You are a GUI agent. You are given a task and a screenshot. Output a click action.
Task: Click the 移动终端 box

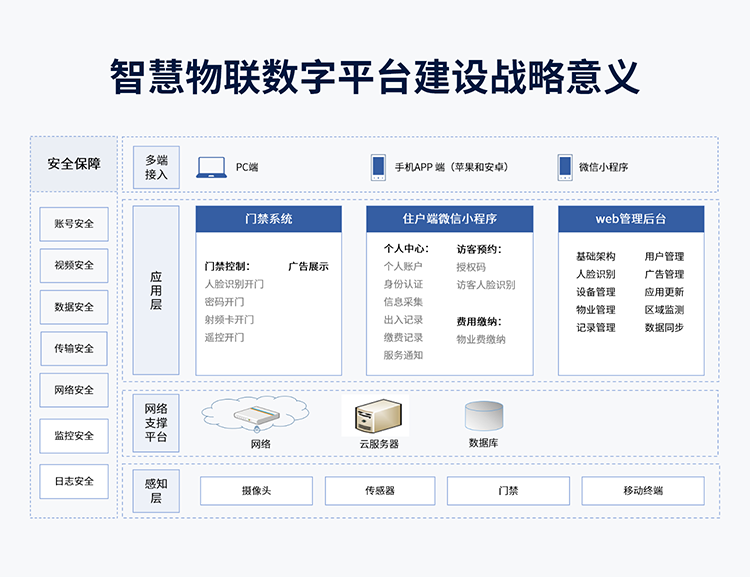pyautogui.click(x=643, y=491)
